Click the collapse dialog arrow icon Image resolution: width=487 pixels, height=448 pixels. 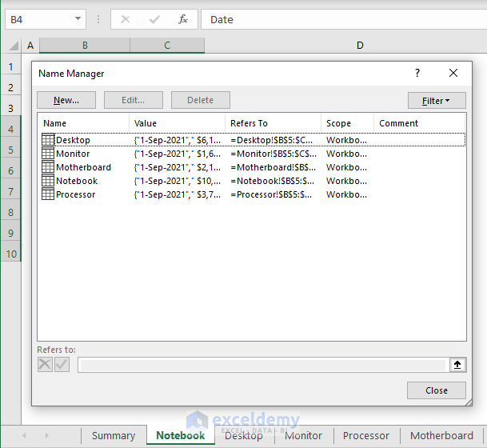coord(457,365)
